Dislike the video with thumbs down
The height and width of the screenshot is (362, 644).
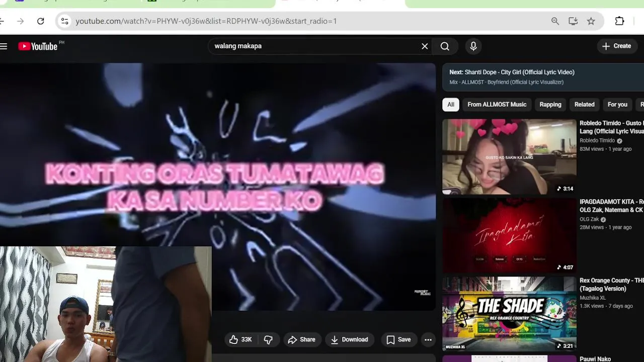coord(268,340)
